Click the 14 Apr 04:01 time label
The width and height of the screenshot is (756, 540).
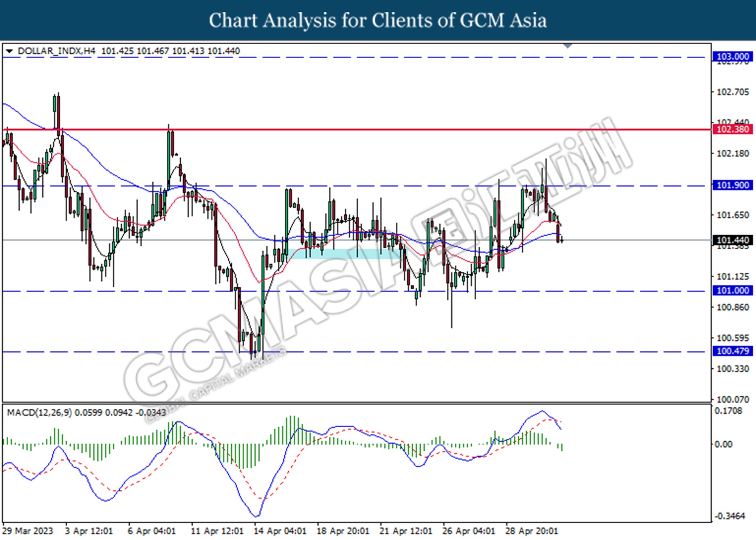coord(280,531)
